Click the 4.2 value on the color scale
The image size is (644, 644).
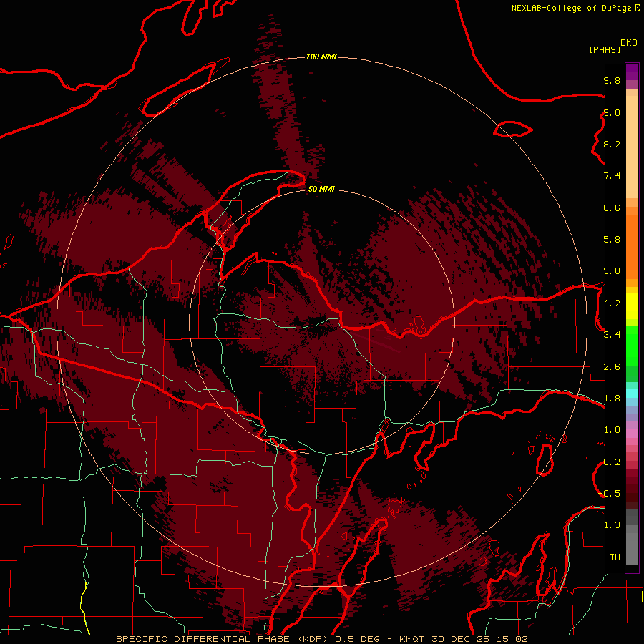[x=612, y=303]
